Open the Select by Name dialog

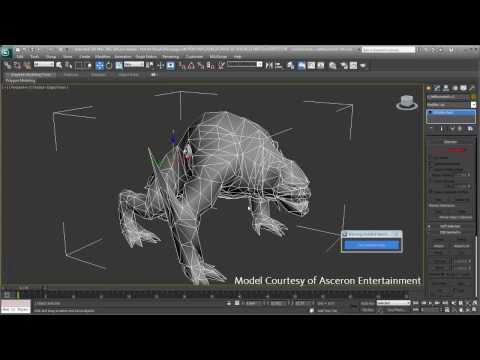click(69, 65)
